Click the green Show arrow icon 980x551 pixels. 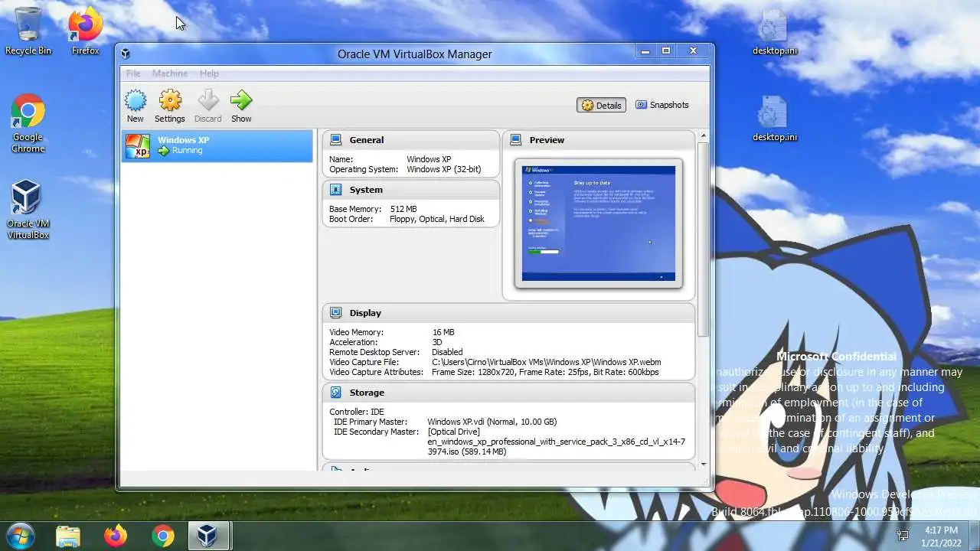[241, 100]
